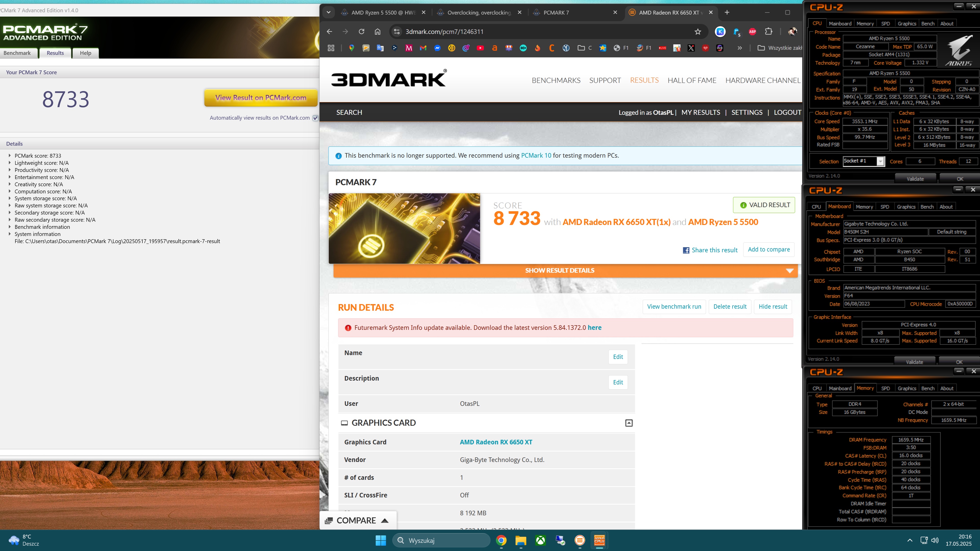Open the Google Translate bookmark icon
Screen dimensions: 980x551
[380, 48]
